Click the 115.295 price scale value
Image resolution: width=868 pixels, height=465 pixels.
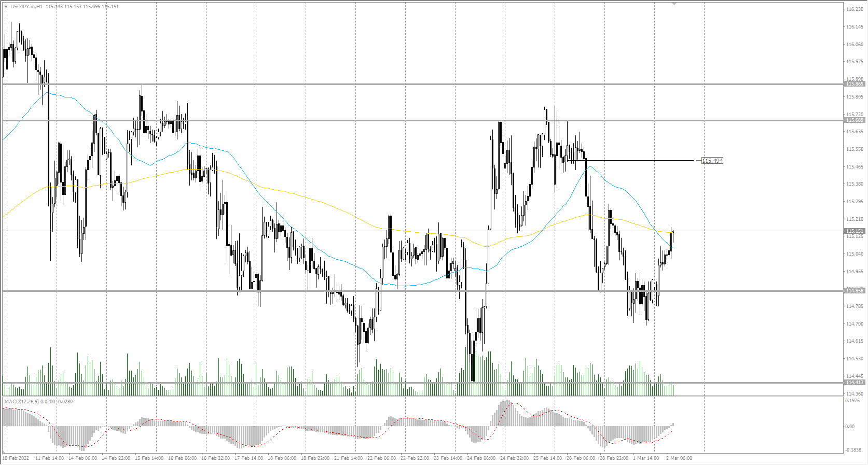pos(855,202)
